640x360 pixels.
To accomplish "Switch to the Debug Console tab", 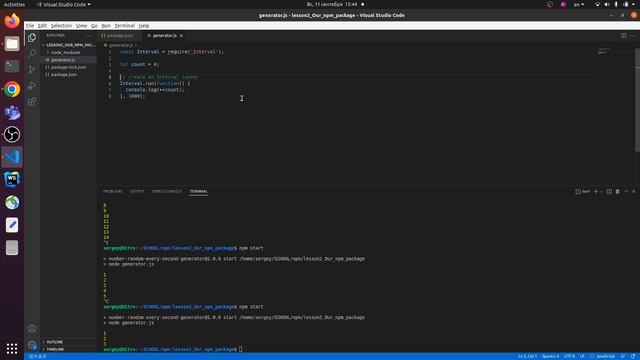I will pos(167,191).
